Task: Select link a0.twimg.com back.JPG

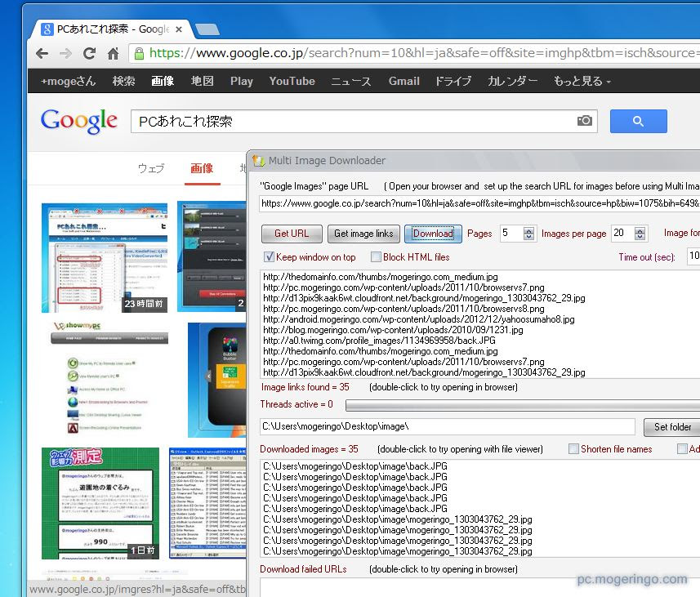Action: click(379, 341)
